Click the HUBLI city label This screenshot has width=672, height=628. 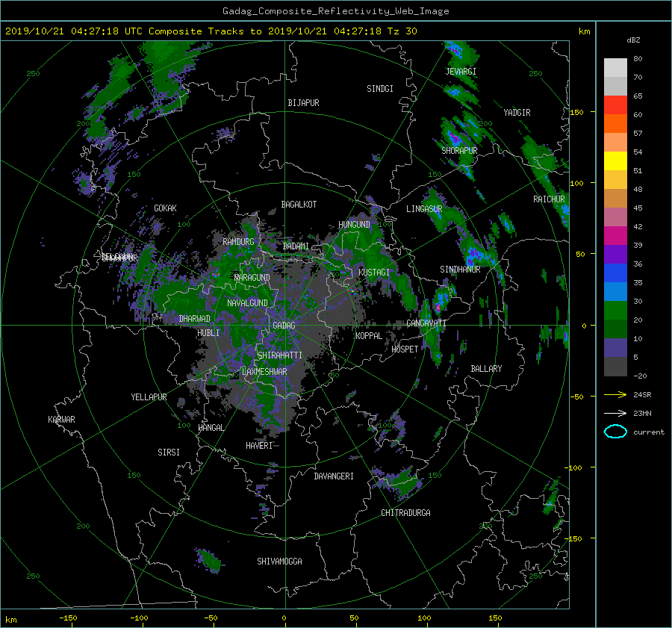pos(208,333)
